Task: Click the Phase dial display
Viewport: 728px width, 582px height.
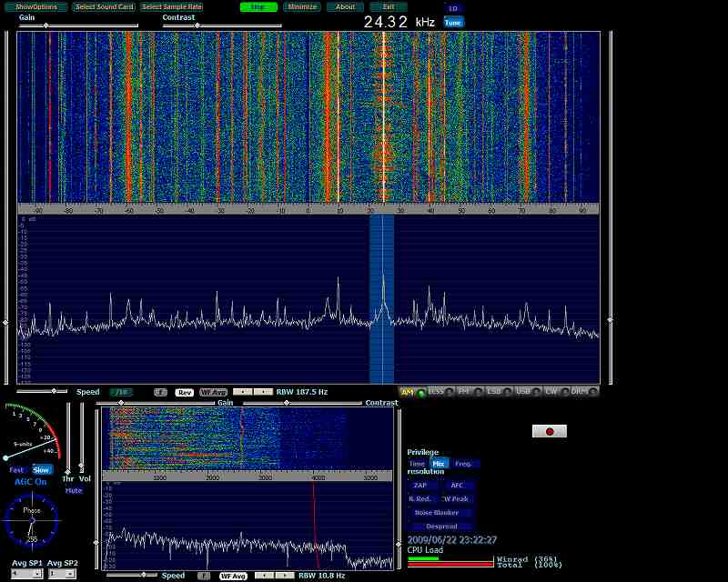Action: [32, 519]
